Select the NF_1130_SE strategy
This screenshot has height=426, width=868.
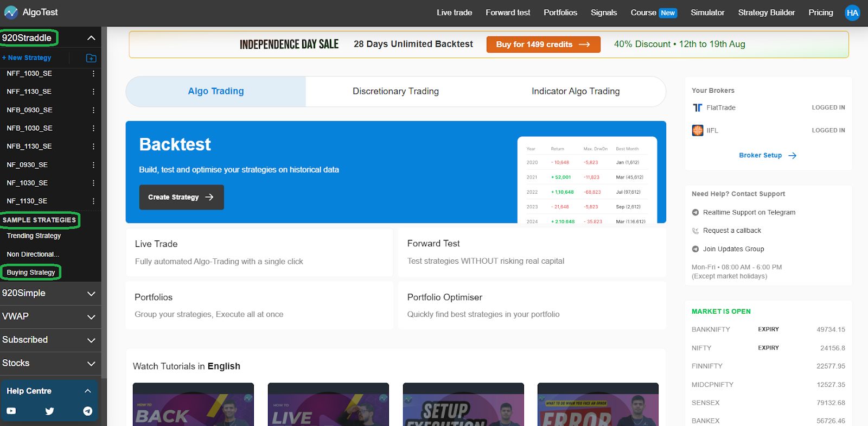(27, 201)
